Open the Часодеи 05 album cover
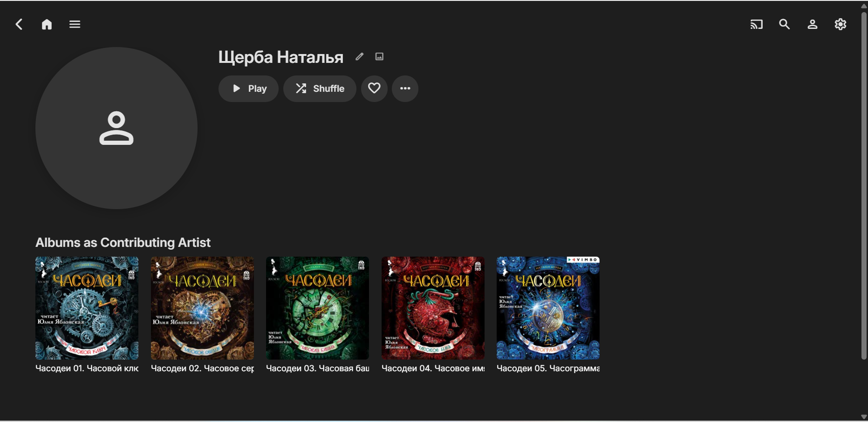 [548, 308]
